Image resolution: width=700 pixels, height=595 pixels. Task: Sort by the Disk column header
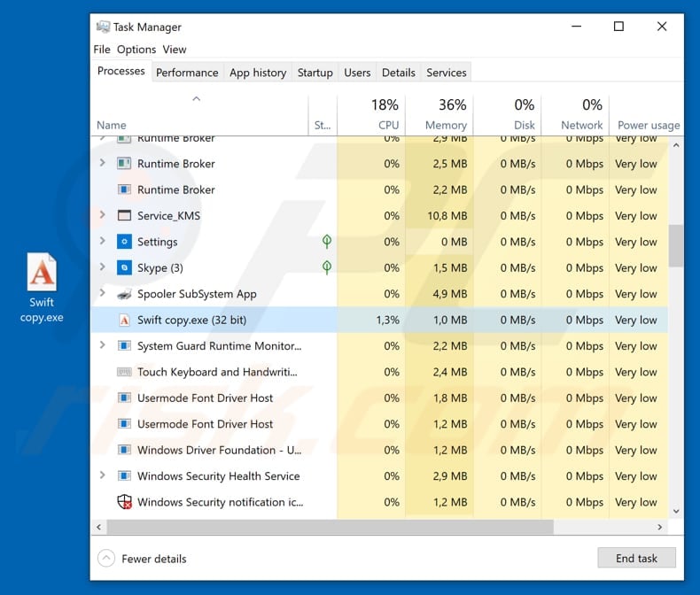[x=507, y=115]
